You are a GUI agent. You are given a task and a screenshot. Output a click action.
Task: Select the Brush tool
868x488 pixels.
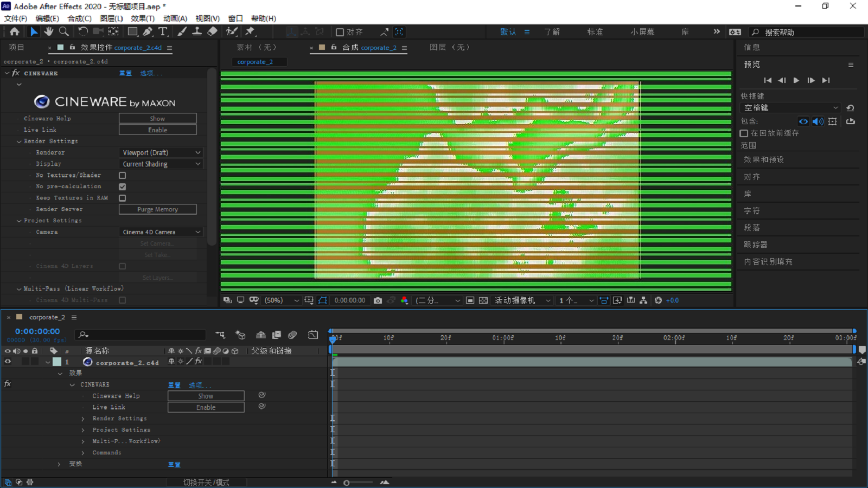pos(181,31)
